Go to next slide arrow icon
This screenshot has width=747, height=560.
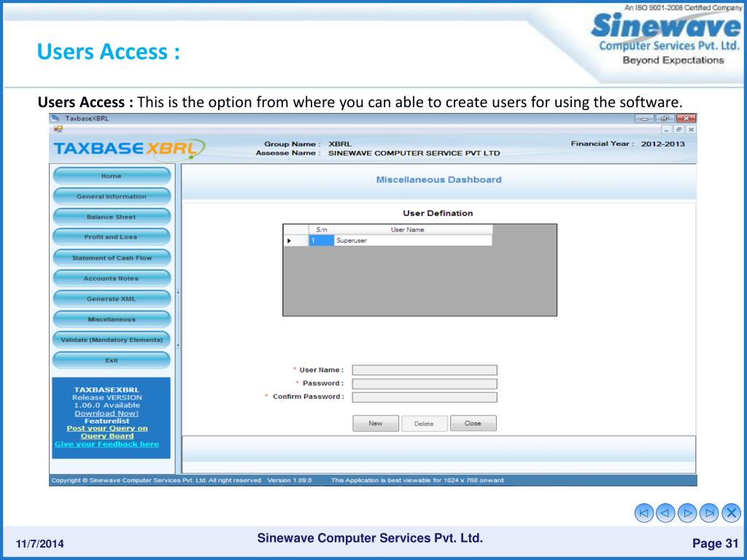687,513
